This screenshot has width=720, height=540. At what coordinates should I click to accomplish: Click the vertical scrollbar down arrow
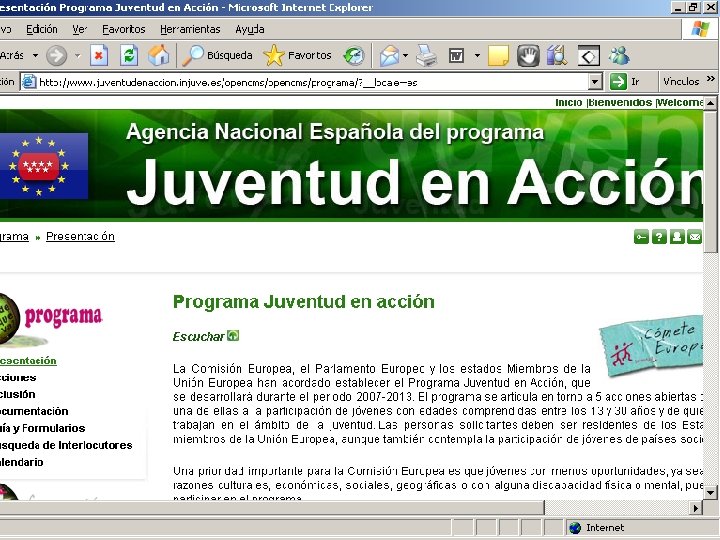710,492
